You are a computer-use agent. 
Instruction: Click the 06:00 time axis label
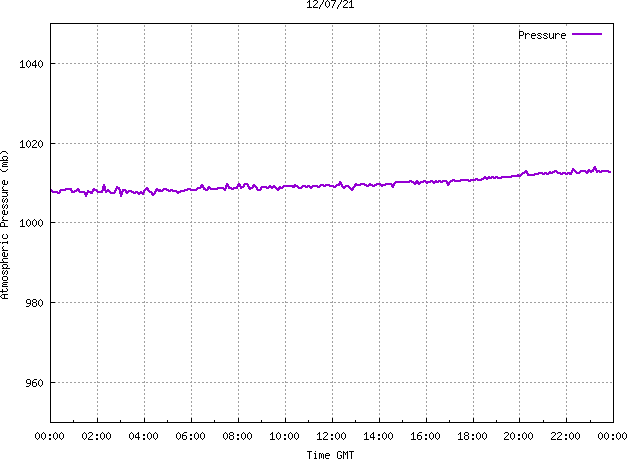(x=190, y=436)
